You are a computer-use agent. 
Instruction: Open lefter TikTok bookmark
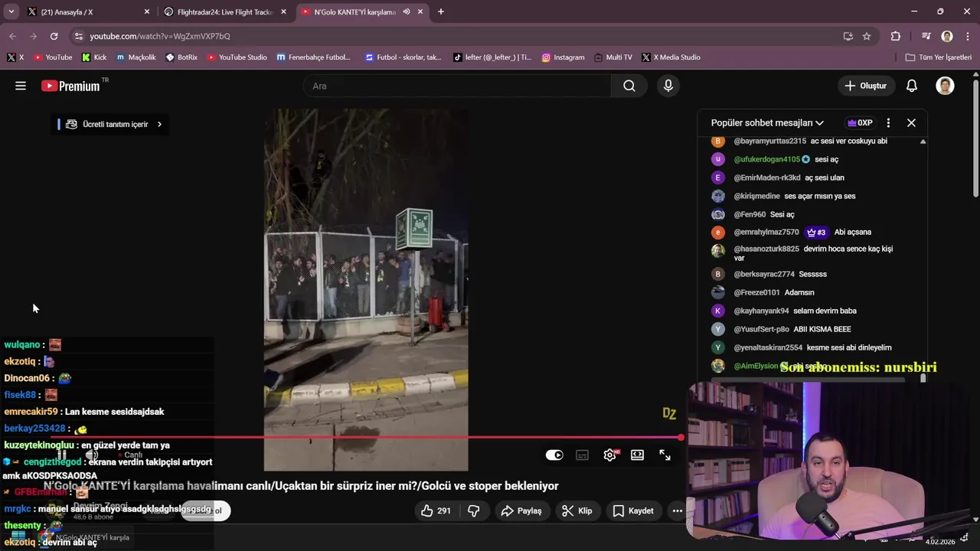click(492, 57)
